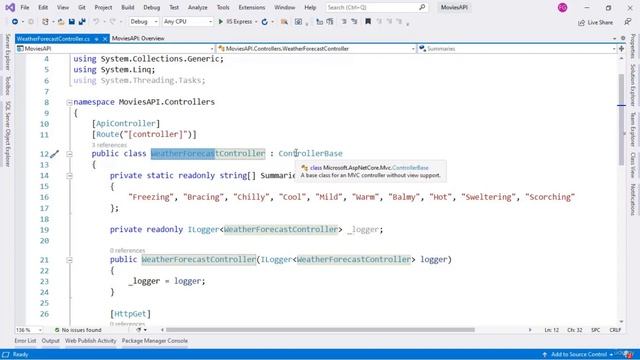Click the search magnifier icon

coord(422,7)
